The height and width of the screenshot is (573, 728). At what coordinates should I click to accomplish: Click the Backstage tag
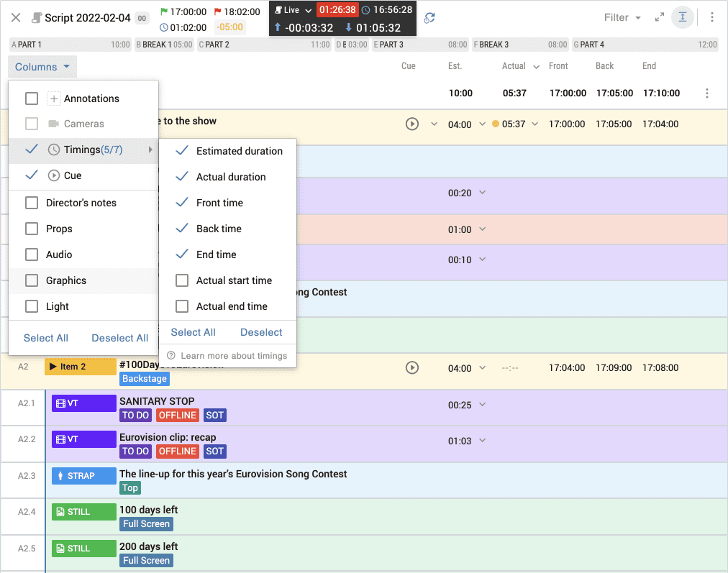(145, 379)
